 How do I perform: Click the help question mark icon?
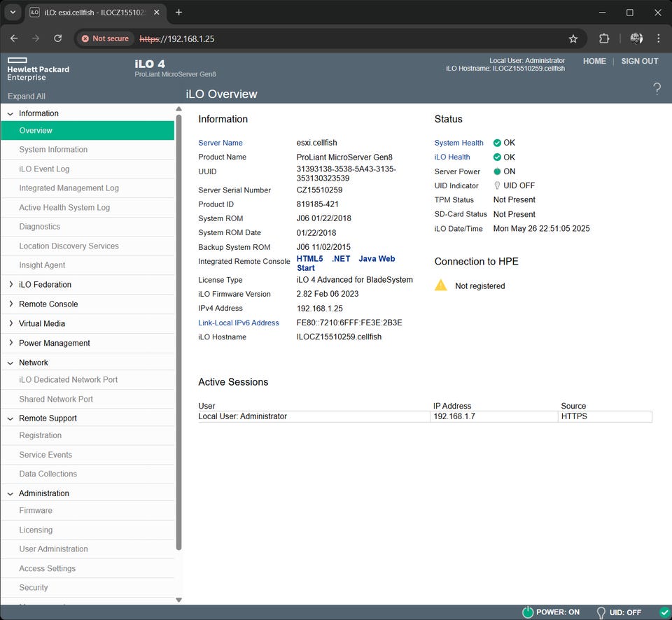tap(657, 88)
